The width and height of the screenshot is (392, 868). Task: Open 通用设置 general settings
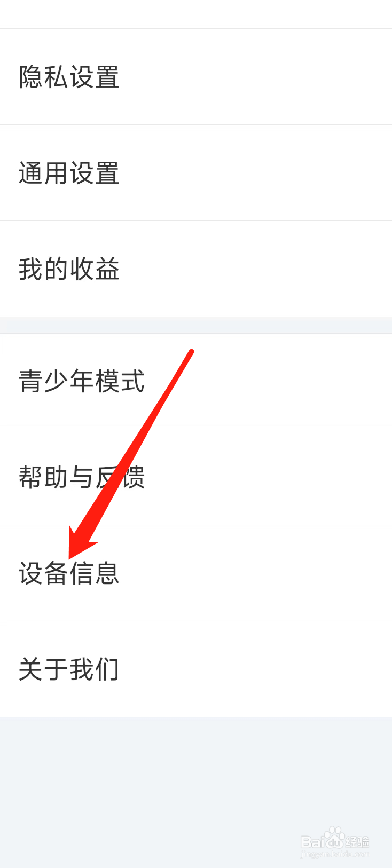click(196, 173)
